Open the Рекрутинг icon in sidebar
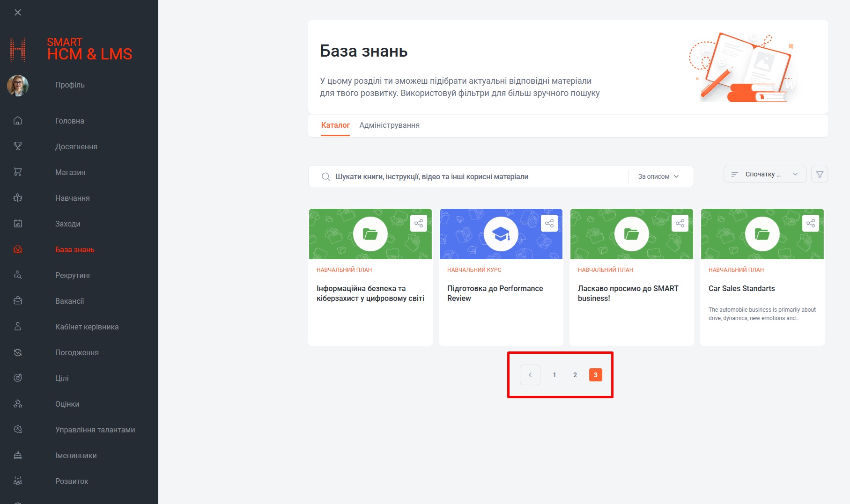The height and width of the screenshot is (504, 850). [x=18, y=275]
